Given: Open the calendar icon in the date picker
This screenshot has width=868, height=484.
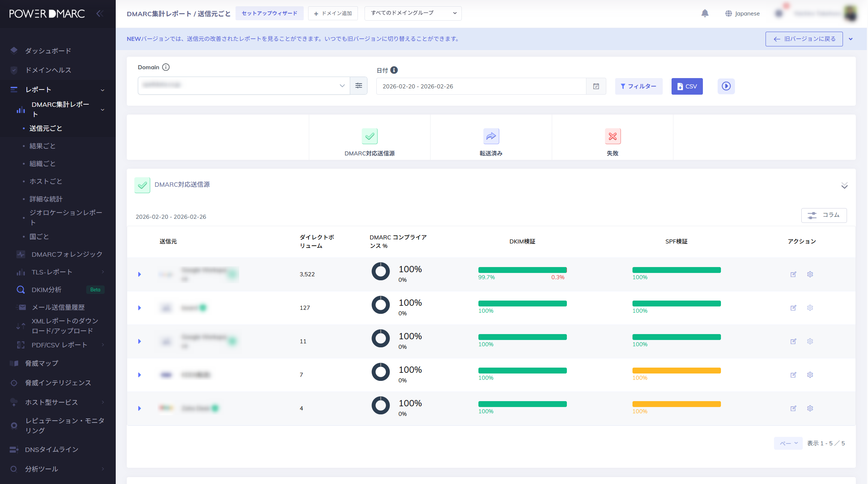Looking at the screenshot, I should [596, 86].
